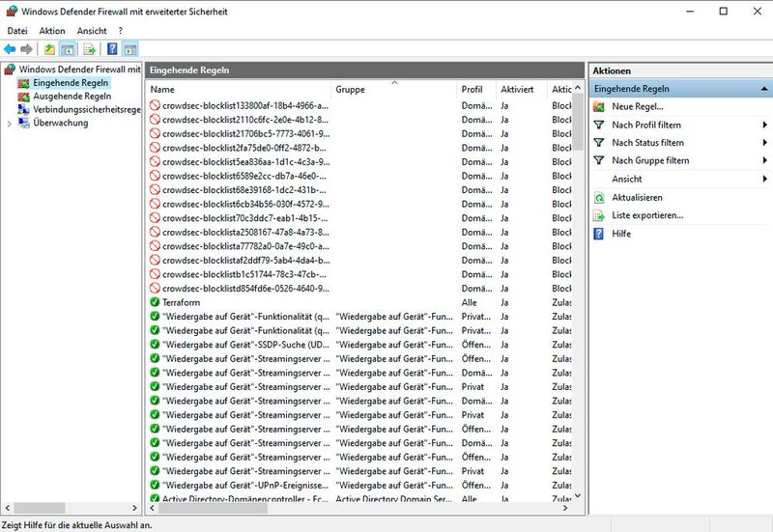Open the ? help menu
This screenshot has width=773, height=532.
click(120, 31)
